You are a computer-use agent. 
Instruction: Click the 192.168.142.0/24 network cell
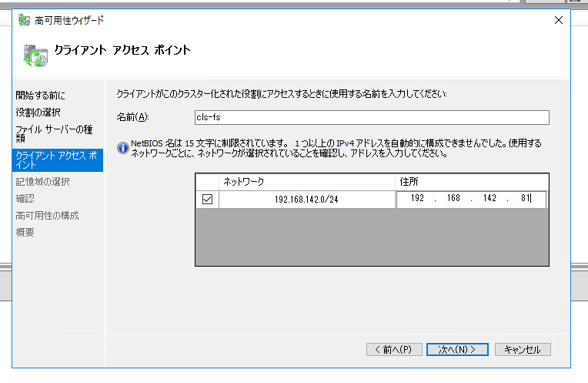(x=307, y=200)
